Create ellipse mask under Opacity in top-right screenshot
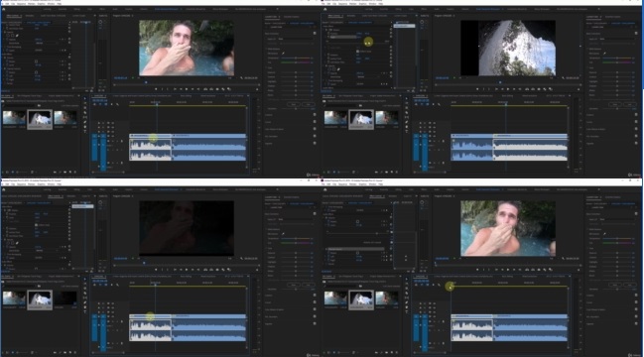Image resolution: width=644 pixels, height=357 pixels. pyautogui.click(x=329, y=69)
